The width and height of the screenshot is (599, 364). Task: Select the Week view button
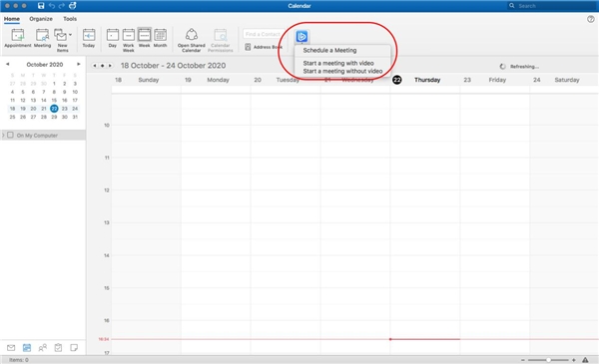(144, 38)
